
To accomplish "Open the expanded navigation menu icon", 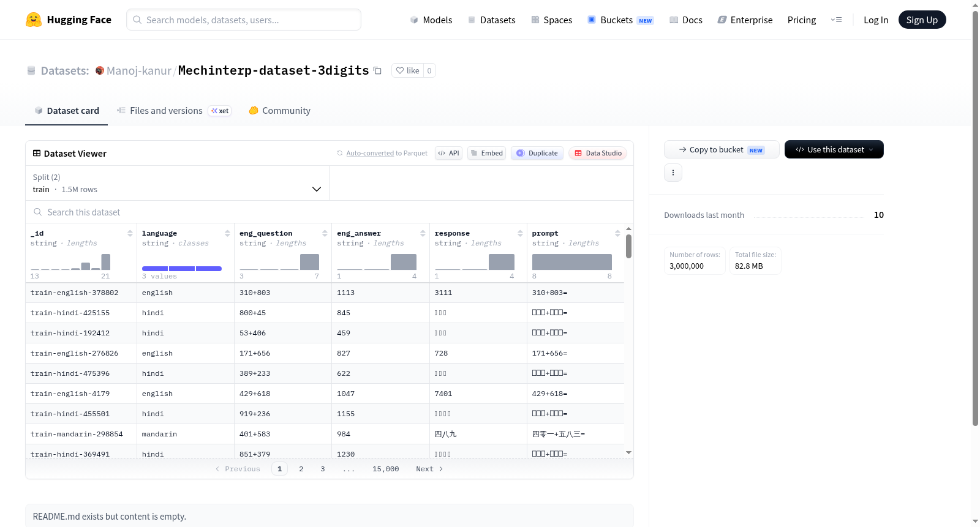I will pyautogui.click(x=836, y=20).
